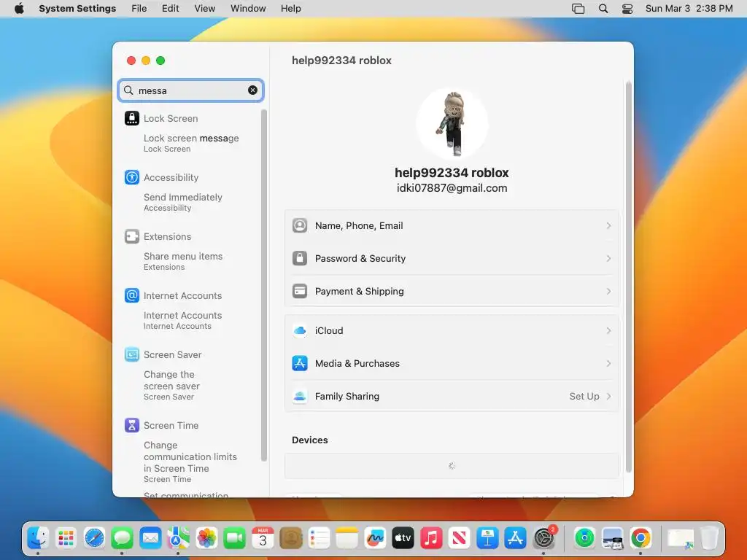
Task: Click the Screen Time hourglass icon
Action: (131, 425)
